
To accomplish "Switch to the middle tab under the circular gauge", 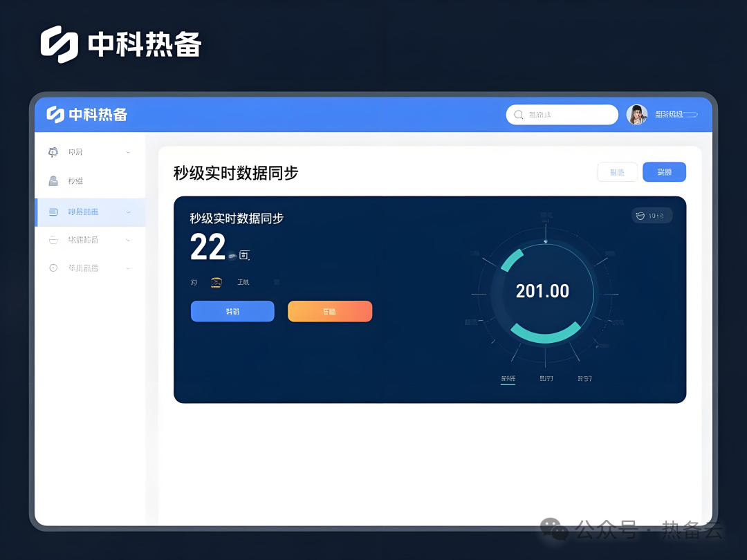I will click(546, 378).
